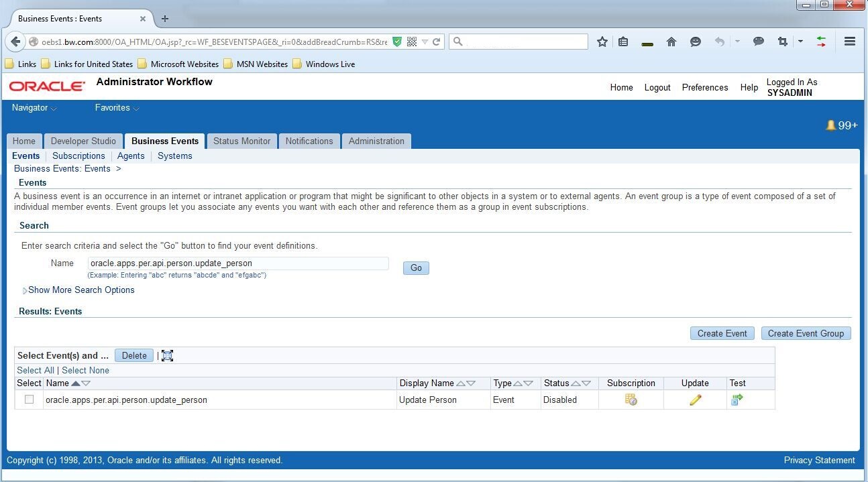Switch to the Status Monitor tab
This screenshot has height=482, width=868.
(x=241, y=141)
